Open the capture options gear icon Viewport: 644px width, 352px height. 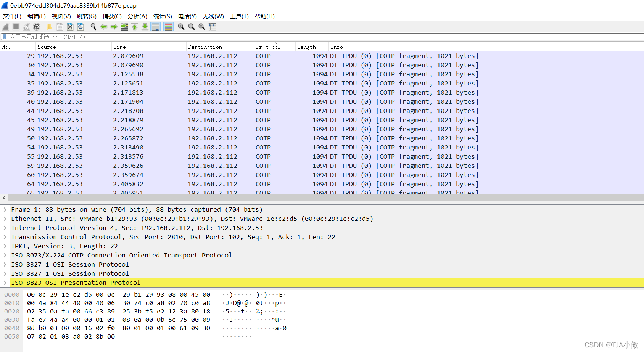coord(37,27)
